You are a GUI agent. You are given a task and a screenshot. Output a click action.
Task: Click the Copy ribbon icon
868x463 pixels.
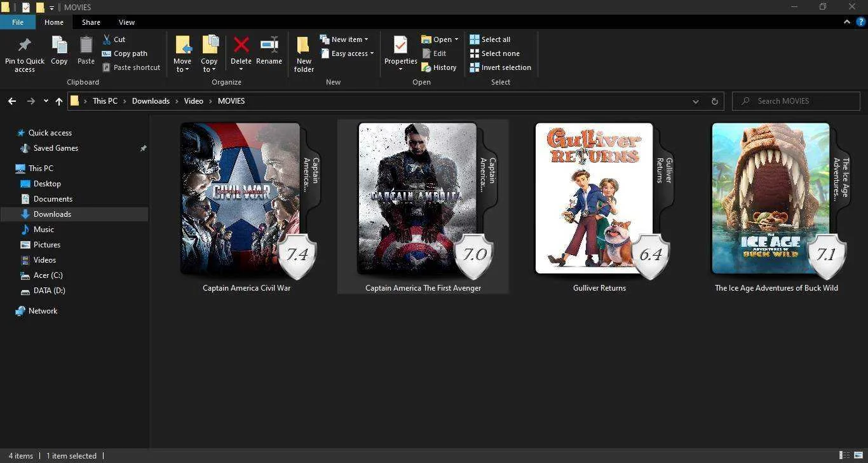click(x=59, y=46)
